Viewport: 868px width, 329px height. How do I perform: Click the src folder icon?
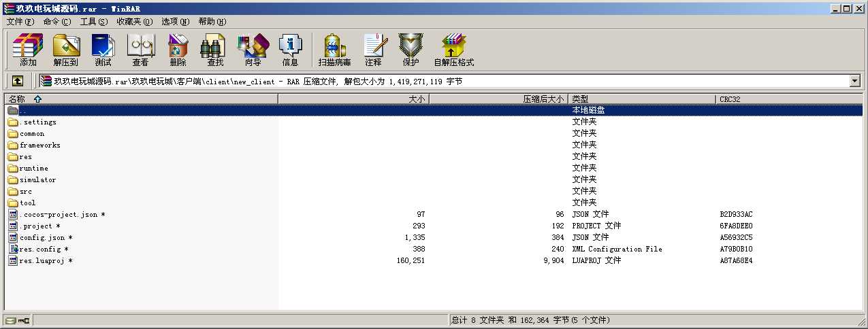point(13,192)
